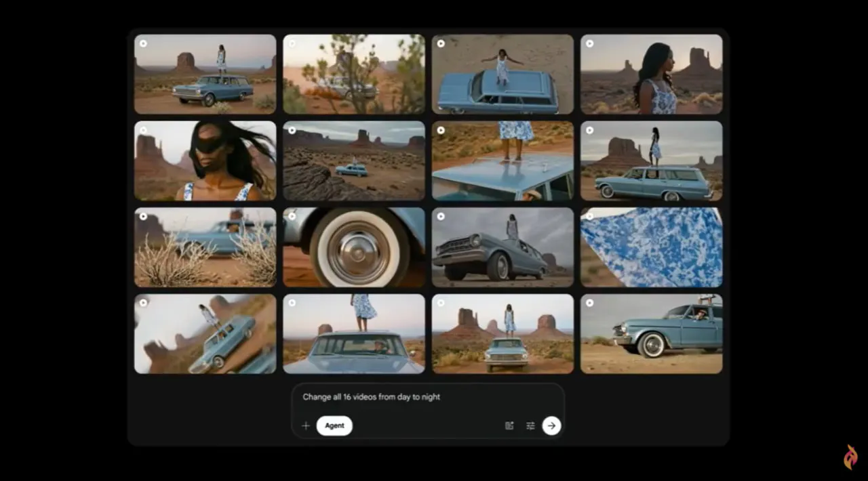This screenshot has height=481, width=868.
Task: Click the circle icon on the shrub-foreground car video
Action: 292,43
